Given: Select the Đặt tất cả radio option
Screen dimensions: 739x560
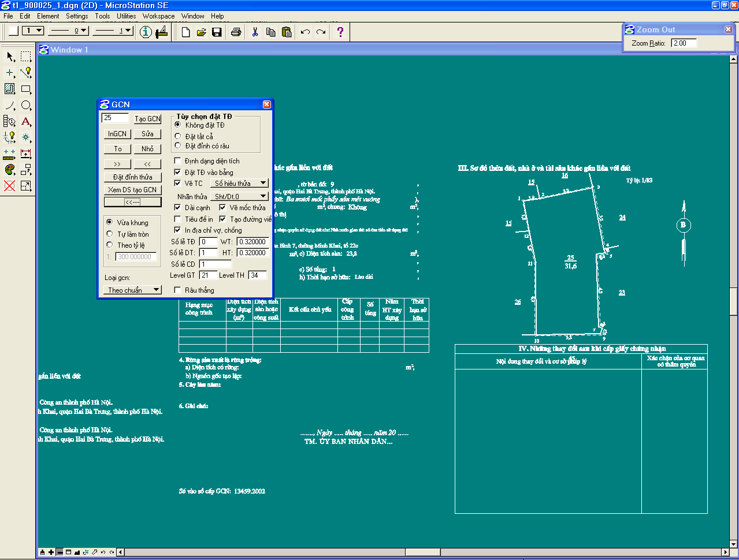Looking at the screenshot, I should pos(178,136).
